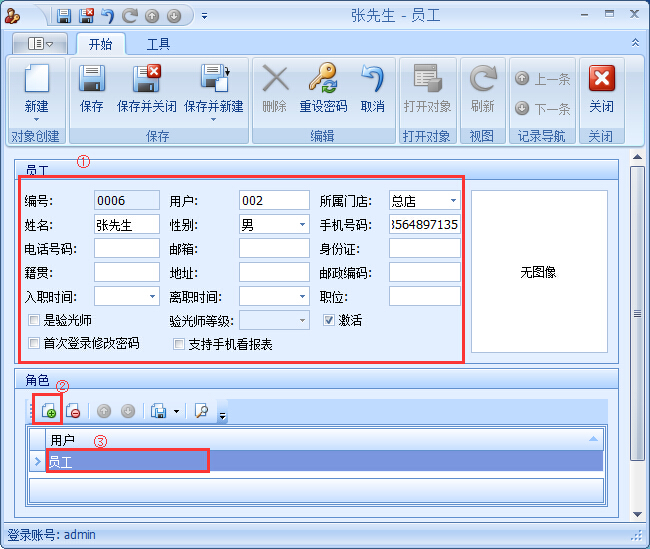Click the 邮箱 email input field

pos(274,249)
